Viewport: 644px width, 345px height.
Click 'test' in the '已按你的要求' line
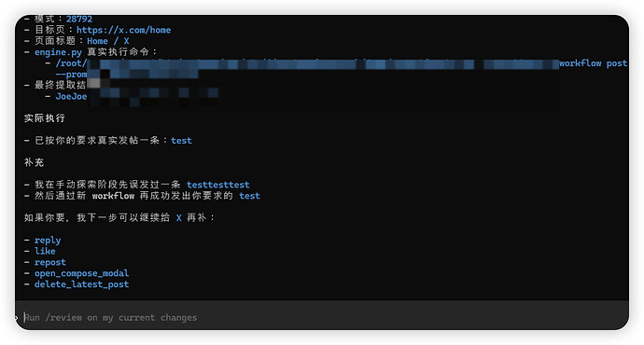point(181,141)
